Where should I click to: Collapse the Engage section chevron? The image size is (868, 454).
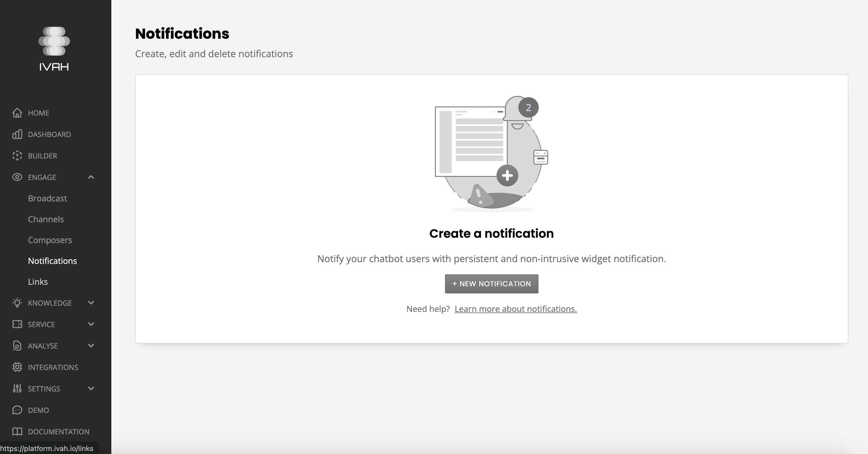pos(91,177)
